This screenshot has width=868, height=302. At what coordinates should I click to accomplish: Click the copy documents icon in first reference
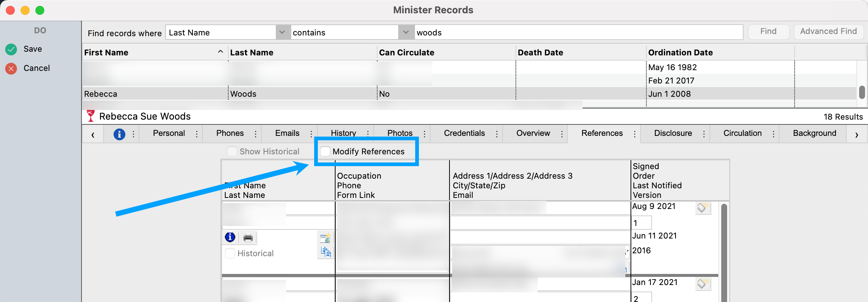pyautogui.click(x=326, y=252)
